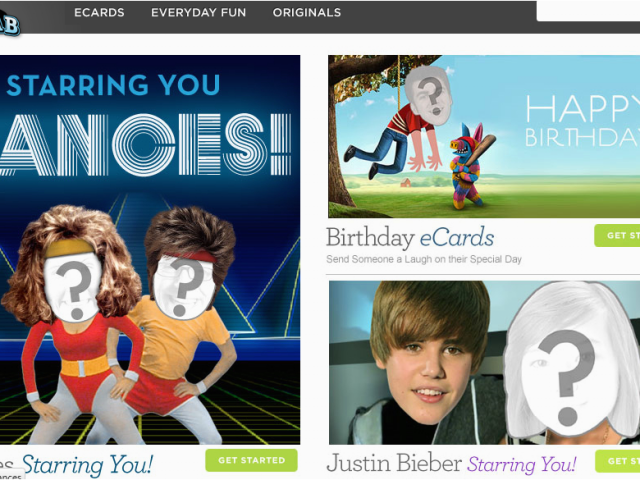Click Get Started beside Justin Bieber Starring You

tap(618, 461)
